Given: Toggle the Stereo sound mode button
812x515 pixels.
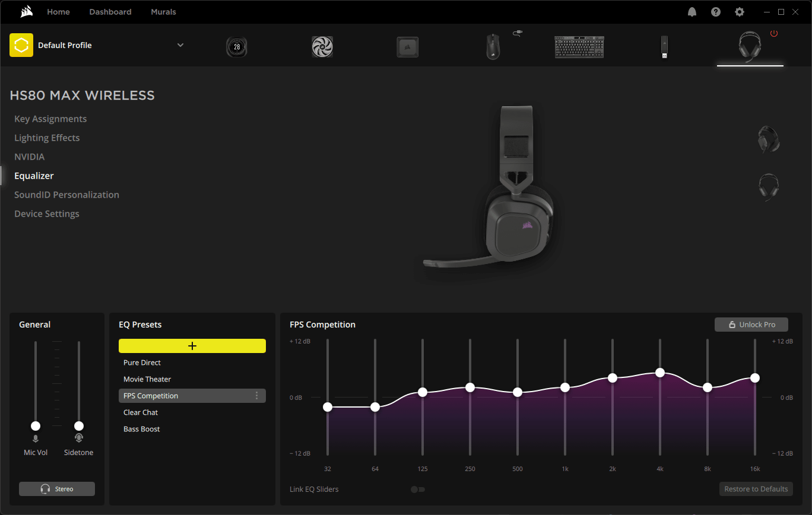Looking at the screenshot, I should [57, 489].
